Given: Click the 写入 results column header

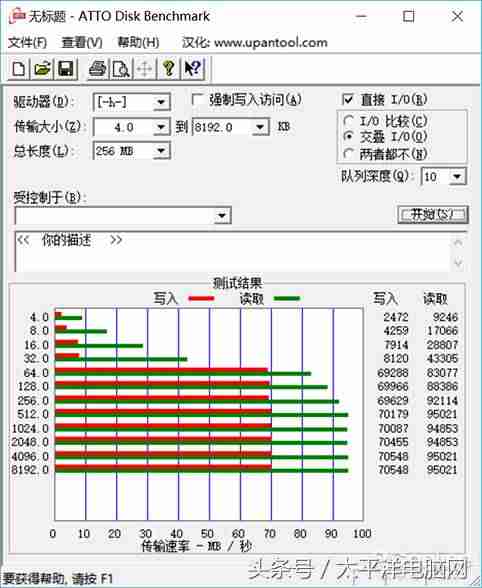Looking at the screenshot, I should (385, 299).
